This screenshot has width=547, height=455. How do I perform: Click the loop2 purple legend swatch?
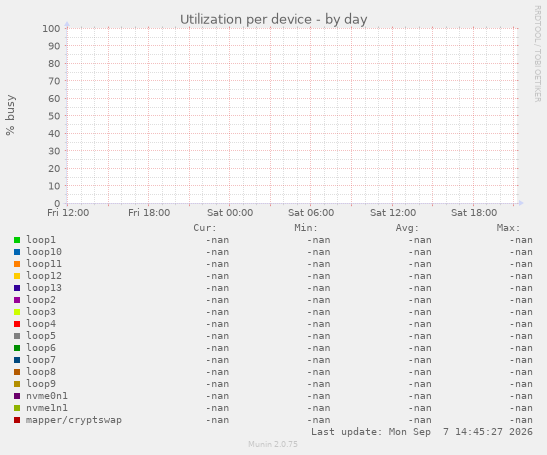(x=17, y=300)
